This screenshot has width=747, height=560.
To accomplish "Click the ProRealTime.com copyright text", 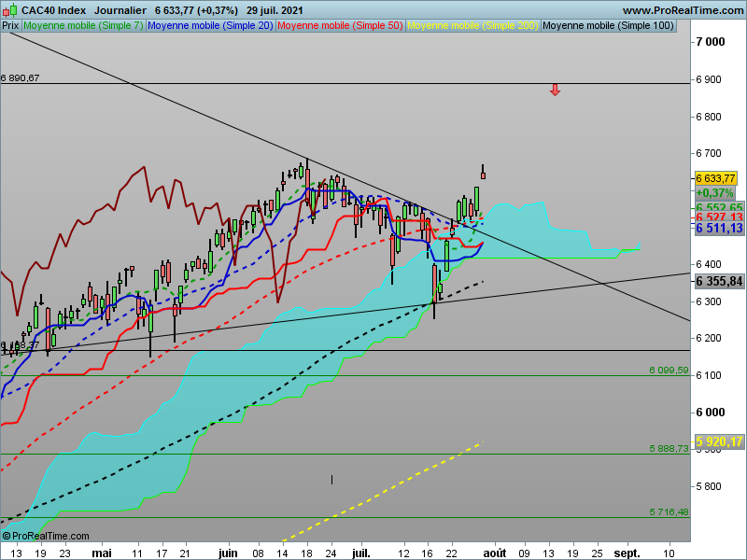I will point(46,536).
